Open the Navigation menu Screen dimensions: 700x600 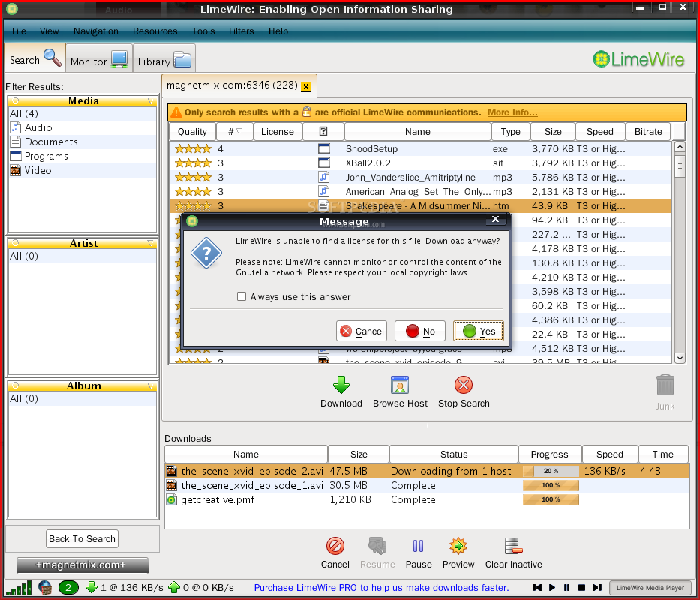pos(95,31)
